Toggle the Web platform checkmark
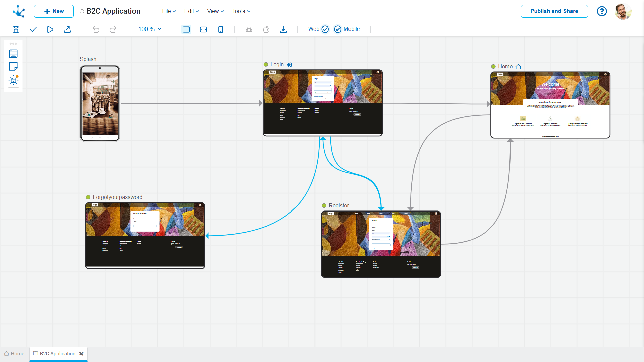The width and height of the screenshot is (644, 362). pos(325,29)
